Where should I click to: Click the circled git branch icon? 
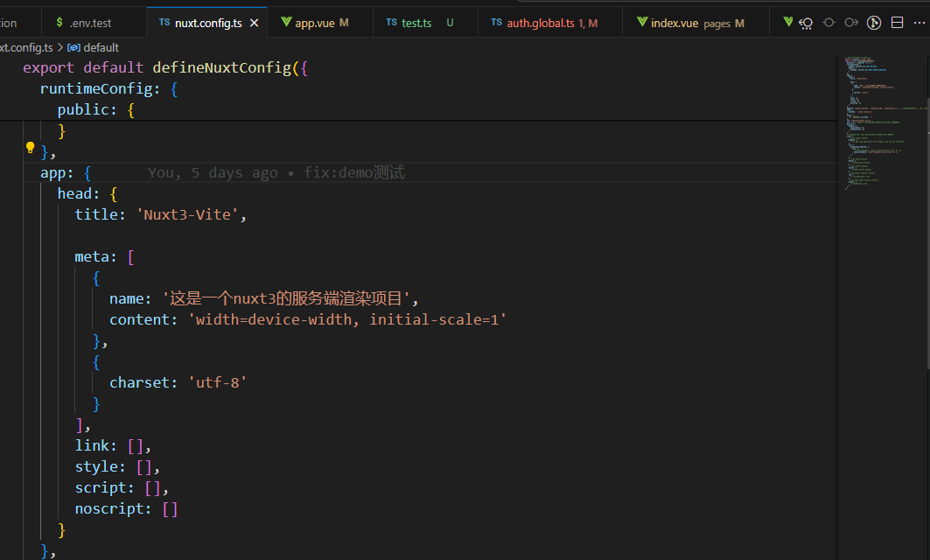(873, 23)
